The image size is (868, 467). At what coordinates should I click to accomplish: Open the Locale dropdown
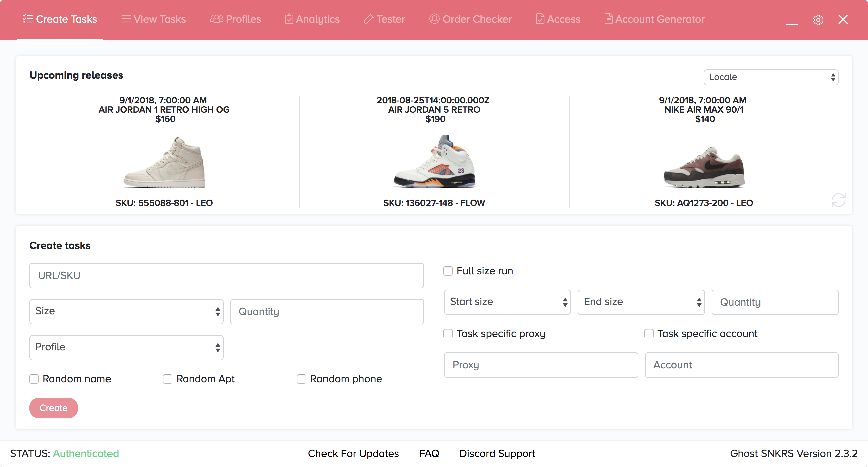[771, 77]
